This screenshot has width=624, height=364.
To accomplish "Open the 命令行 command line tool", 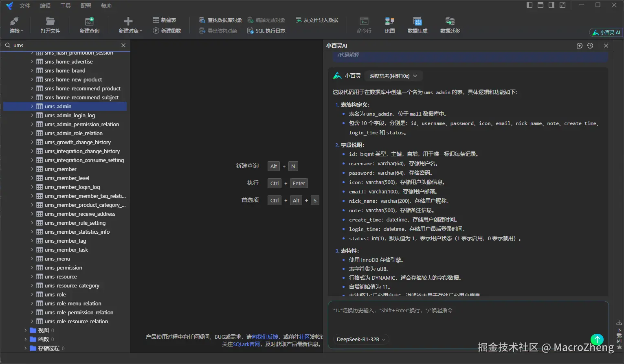I will (364, 25).
